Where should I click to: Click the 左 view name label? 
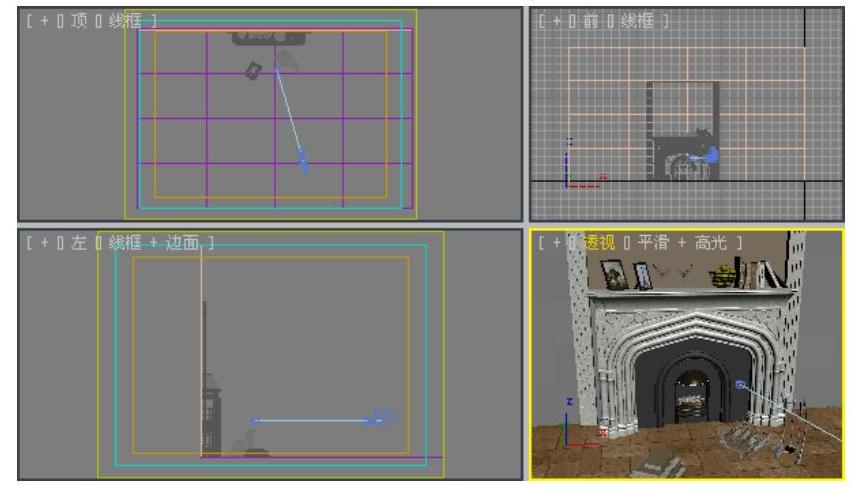tap(79, 242)
